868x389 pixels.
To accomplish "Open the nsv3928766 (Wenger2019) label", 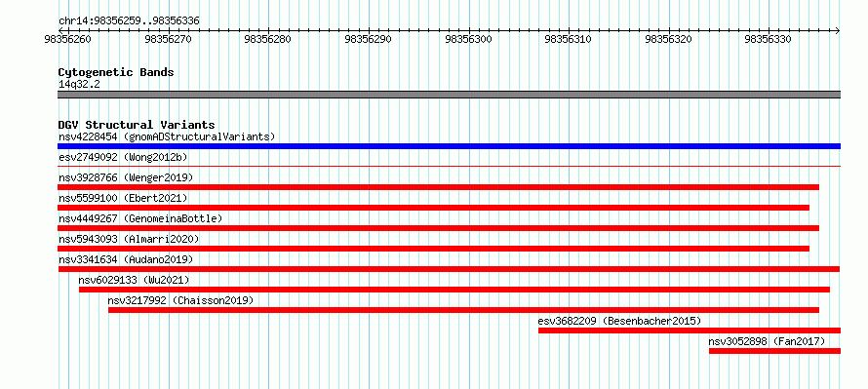I will click(126, 177).
